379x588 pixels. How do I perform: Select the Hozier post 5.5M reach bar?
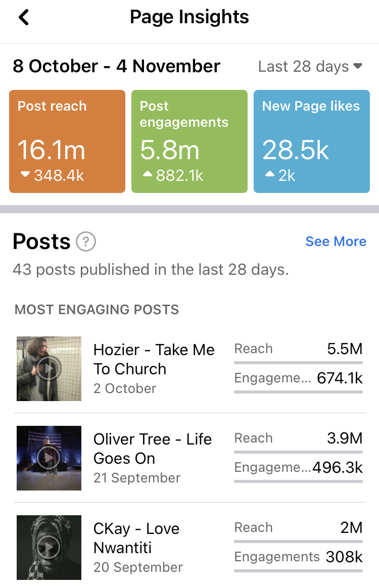pyautogui.click(x=298, y=362)
